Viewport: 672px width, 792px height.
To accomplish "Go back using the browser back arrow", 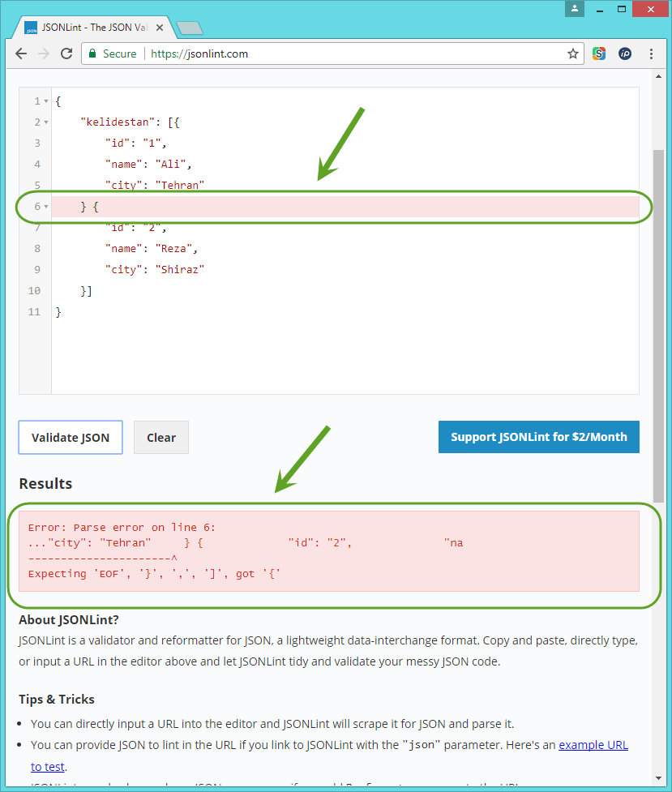I will pos(21,54).
